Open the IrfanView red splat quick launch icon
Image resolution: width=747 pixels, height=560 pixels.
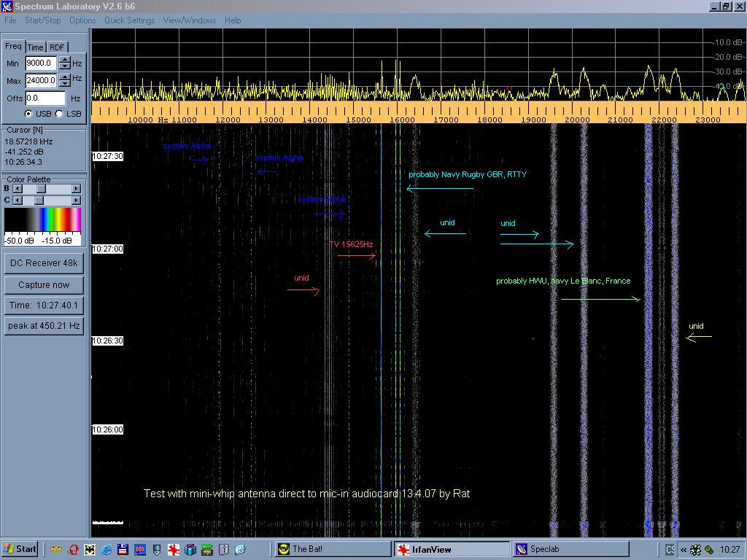click(x=174, y=550)
